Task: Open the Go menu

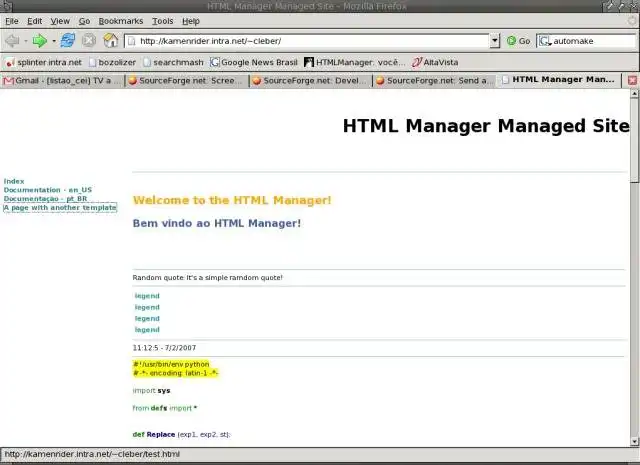Action: point(84,21)
